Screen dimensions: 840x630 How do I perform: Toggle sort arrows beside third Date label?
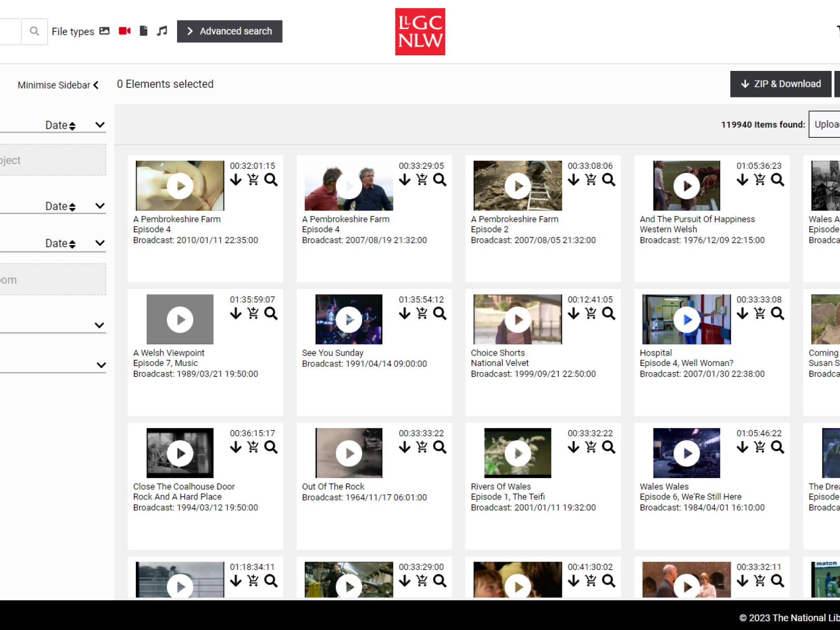tap(72, 244)
